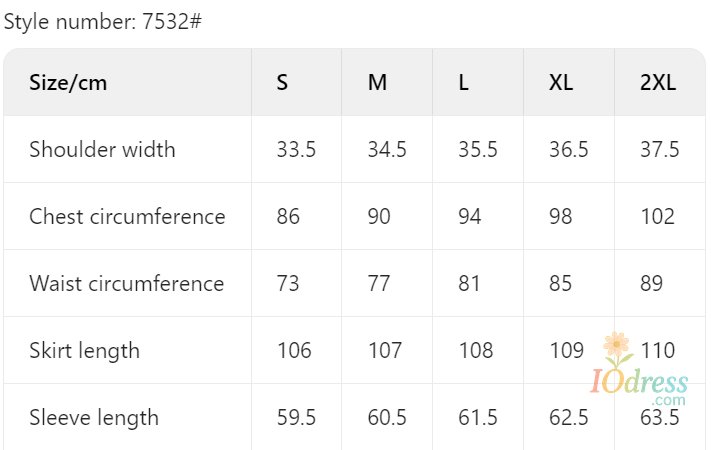This screenshot has height=450, width=711.
Task: Click the S size column header
Action: tap(283, 83)
